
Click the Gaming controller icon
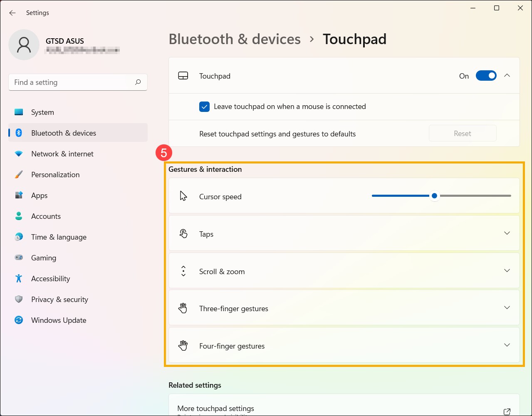coord(19,258)
